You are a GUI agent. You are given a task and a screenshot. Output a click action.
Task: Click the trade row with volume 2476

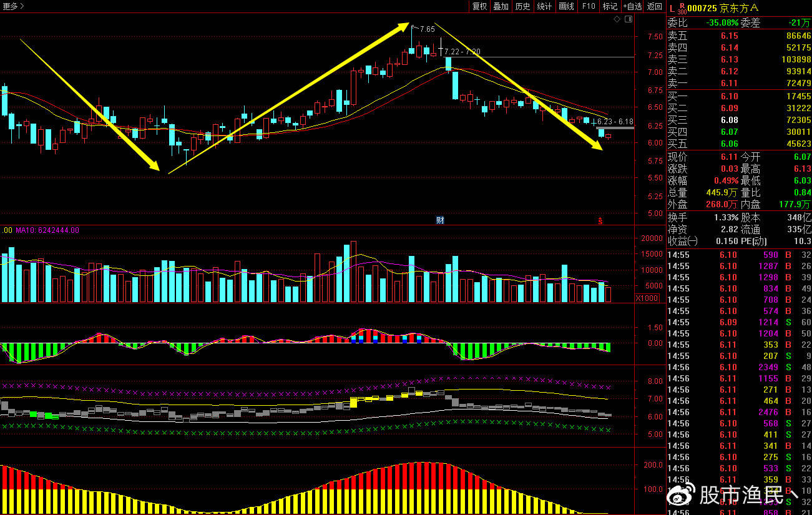(x=739, y=412)
